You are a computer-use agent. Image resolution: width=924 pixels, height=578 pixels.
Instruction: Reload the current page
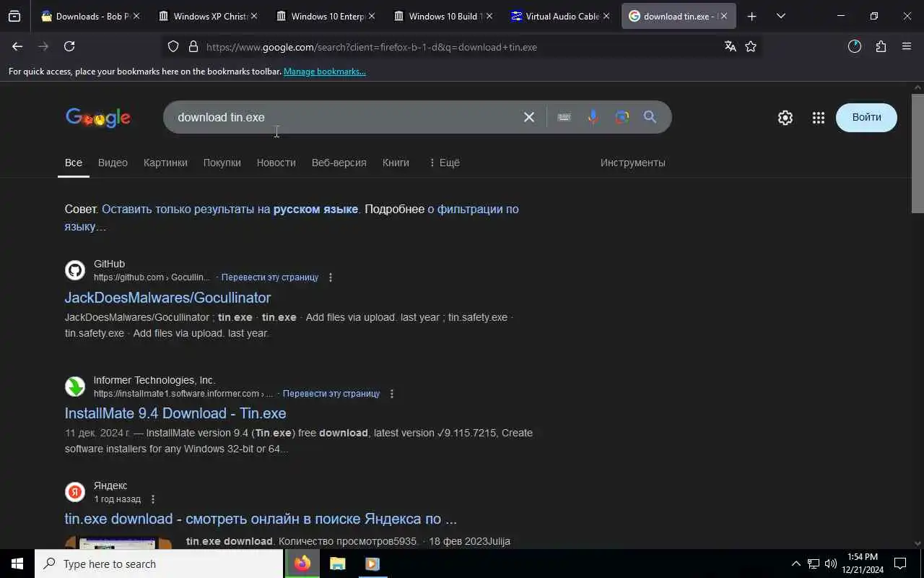69,46
